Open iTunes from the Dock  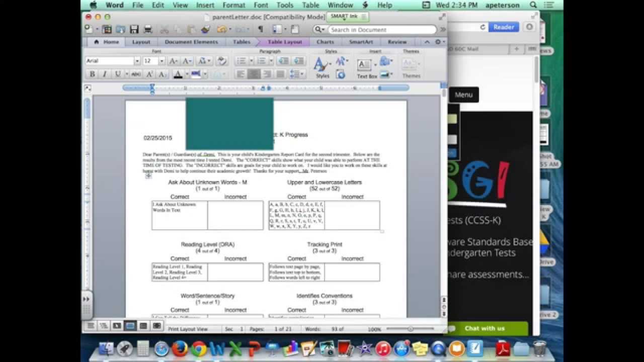383,348
